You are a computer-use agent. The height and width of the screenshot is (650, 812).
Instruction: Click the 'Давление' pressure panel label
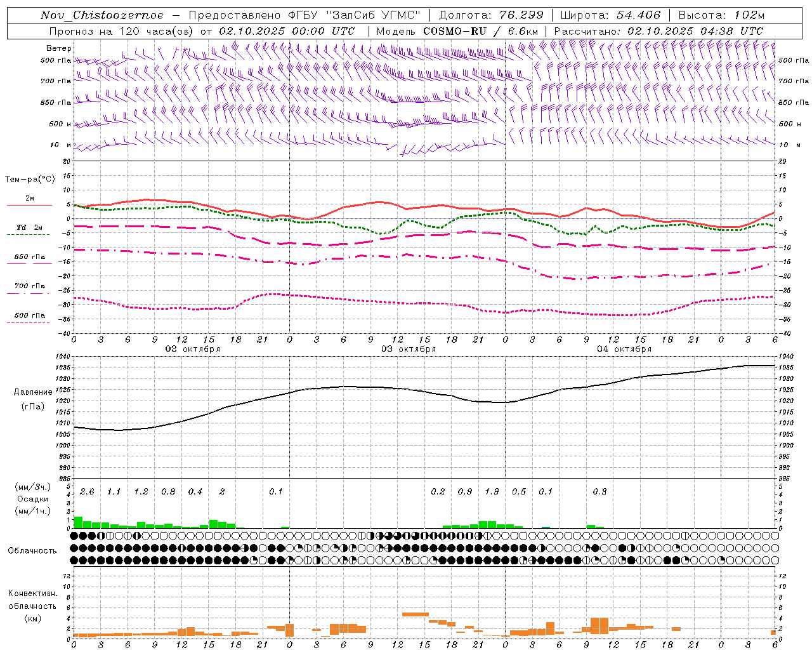(x=33, y=392)
